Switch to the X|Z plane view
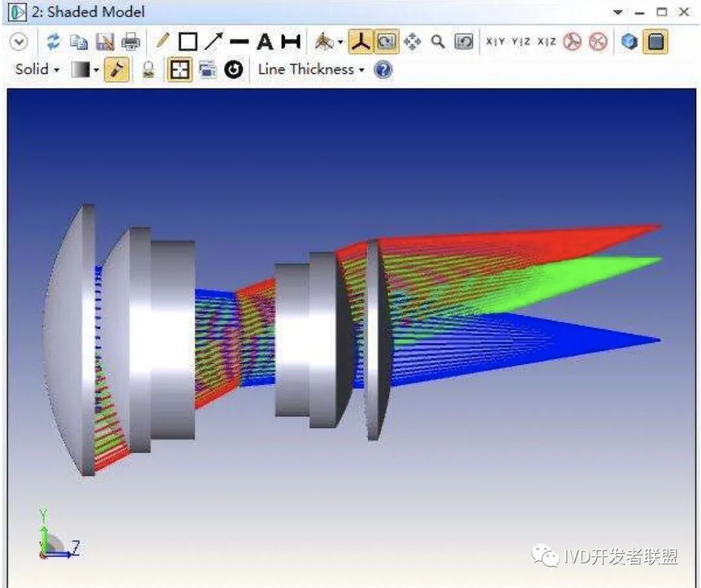 pyautogui.click(x=547, y=42)
